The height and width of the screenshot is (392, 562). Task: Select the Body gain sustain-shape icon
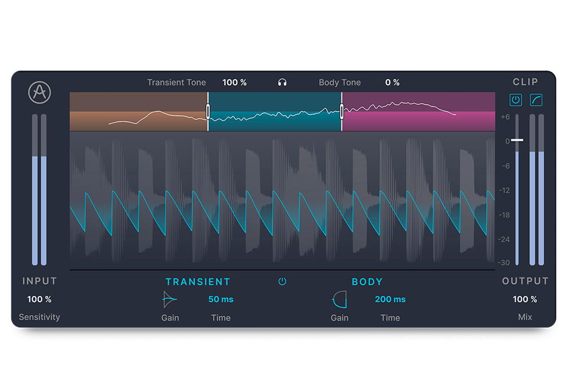pyautogui.click(x=339, y=297)
